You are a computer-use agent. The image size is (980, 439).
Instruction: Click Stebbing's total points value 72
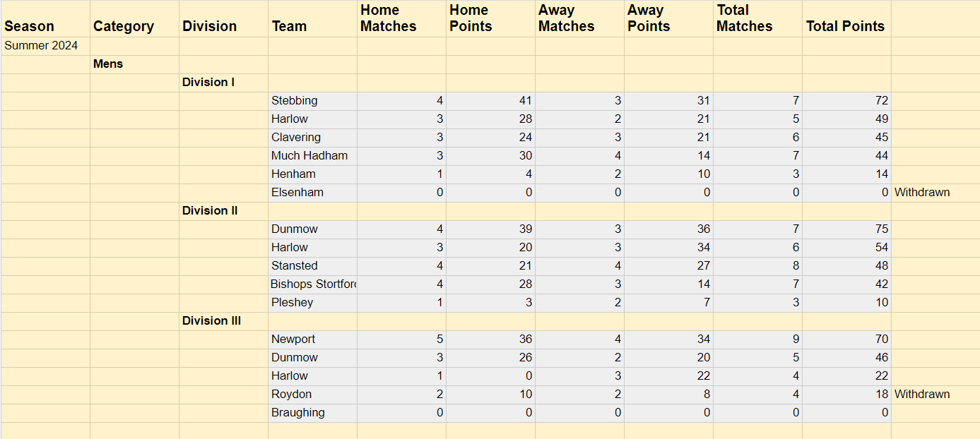coord(846,101)
